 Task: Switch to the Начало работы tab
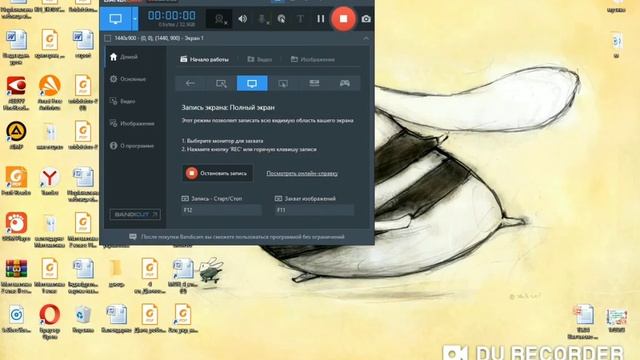tap(204, 60)
